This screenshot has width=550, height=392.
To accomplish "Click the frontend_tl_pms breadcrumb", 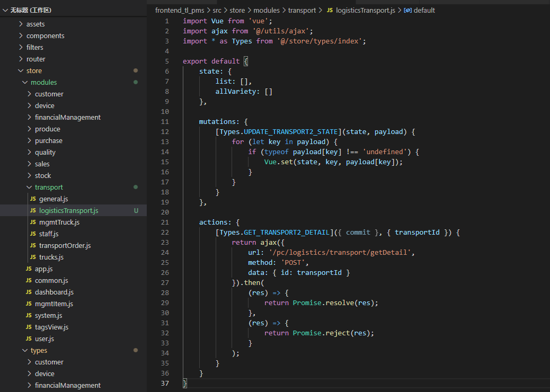I will (x=181, y=10).
